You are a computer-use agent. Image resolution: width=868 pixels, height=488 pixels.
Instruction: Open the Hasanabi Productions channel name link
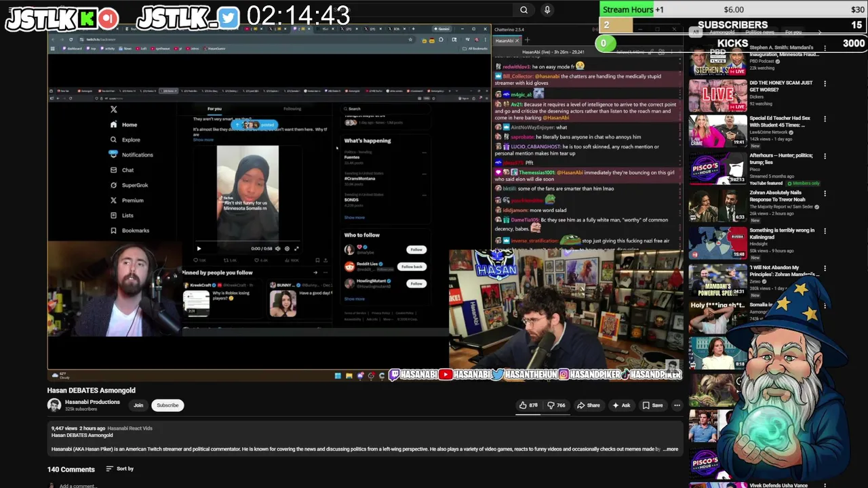(x=92, y=402)
